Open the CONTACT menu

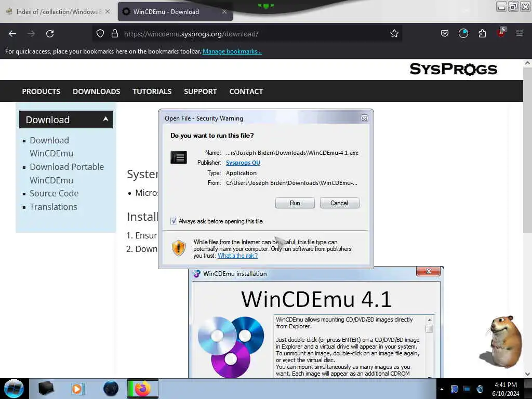tap(246, 91)
